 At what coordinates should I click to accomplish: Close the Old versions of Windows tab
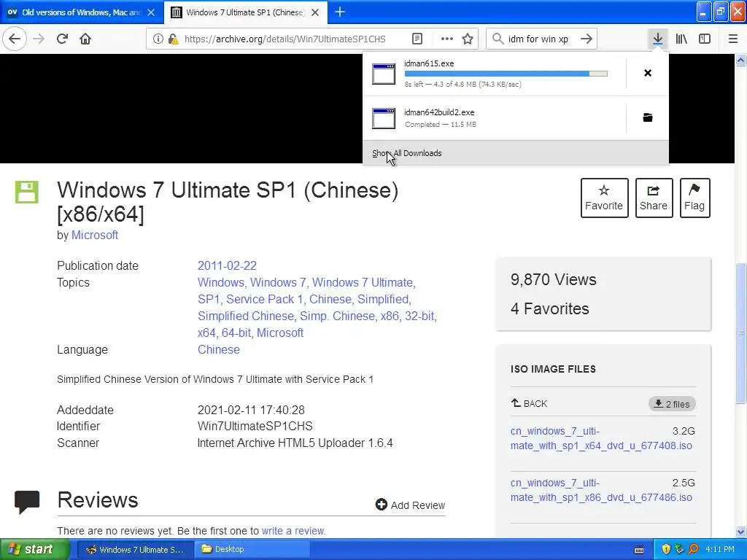(x=151, y=12)
